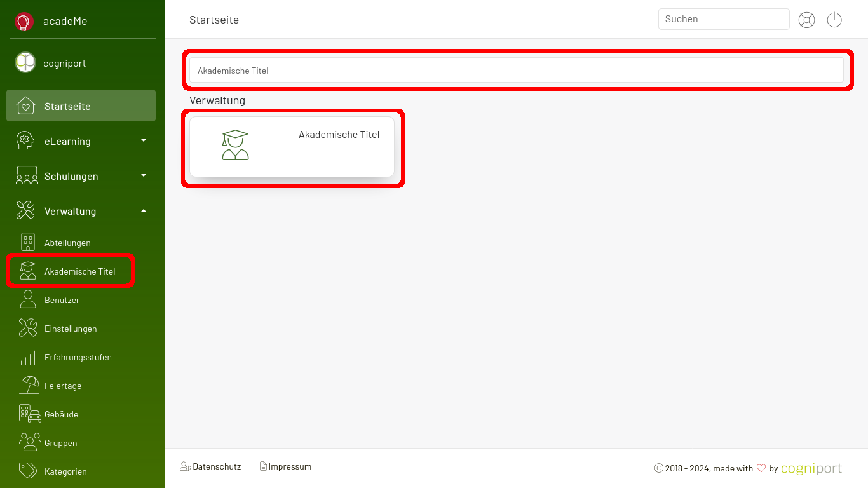Image resolution: width=868 pixels, height=488 pixels.
Task: Click the graduate icon on the Akademische Titel card
Action: point(236,145)
